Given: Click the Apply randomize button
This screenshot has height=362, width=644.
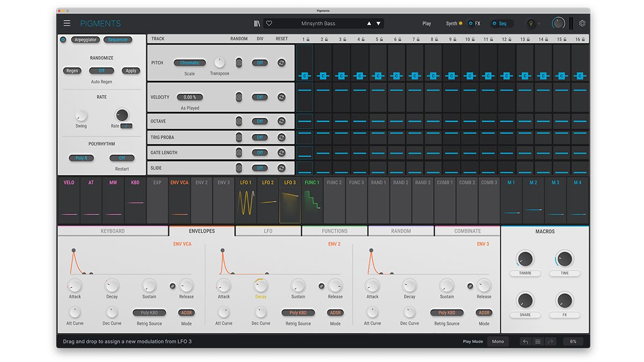Looking at the screenshot, I should click(x=130, y=71).
